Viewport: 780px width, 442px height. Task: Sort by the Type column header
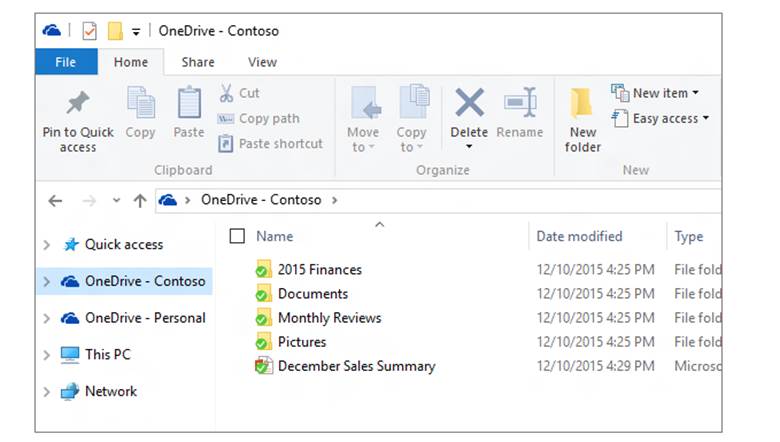688,237
